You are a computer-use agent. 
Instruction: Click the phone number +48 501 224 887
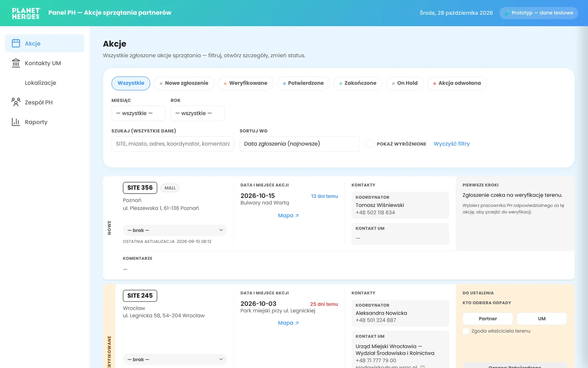point(376,321)
